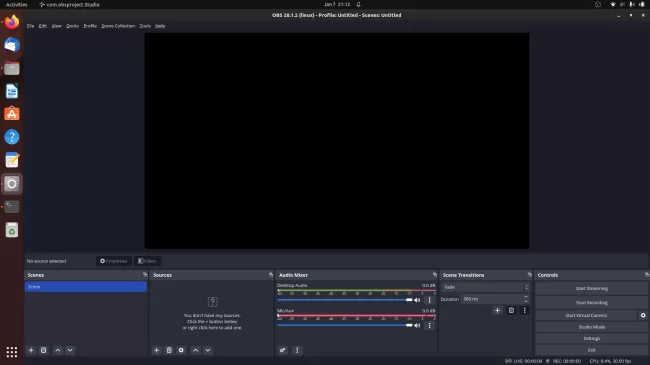This screenshot has height=365, width=650.
Task: Remove selected scene with trash icon
Action: pyautogui.click(x=44, y=350)
